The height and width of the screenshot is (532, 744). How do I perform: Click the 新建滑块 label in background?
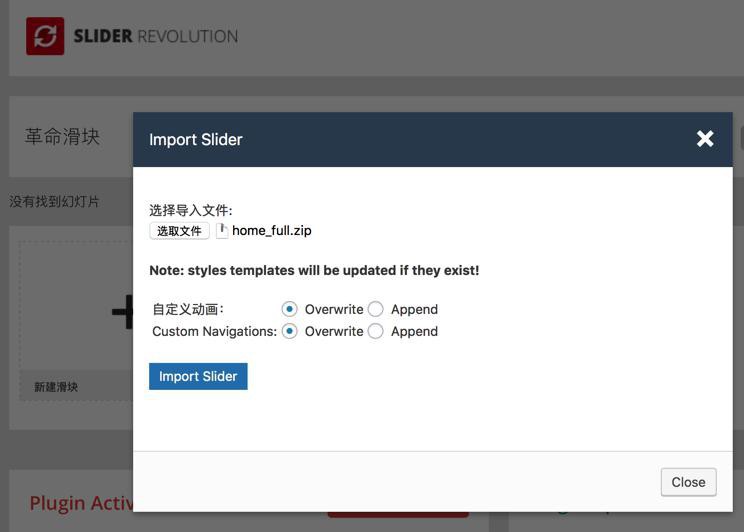56,387
